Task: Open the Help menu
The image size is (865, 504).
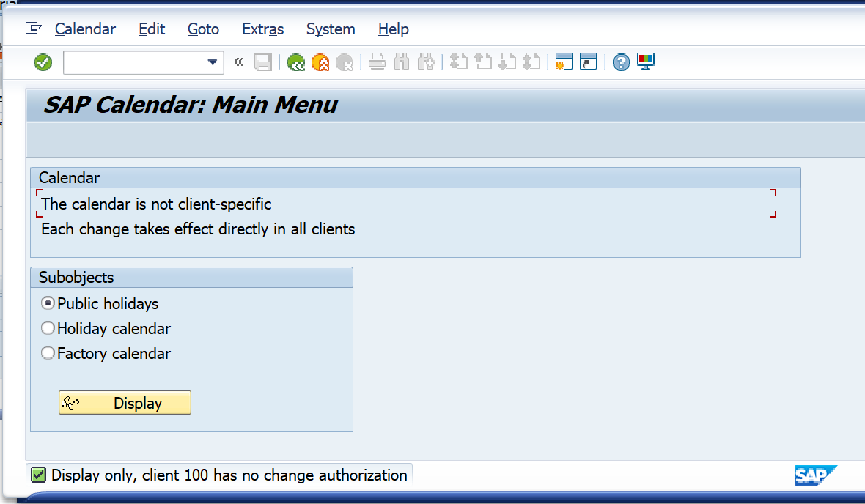Action: pyautogui.click(x=394, y=29)
